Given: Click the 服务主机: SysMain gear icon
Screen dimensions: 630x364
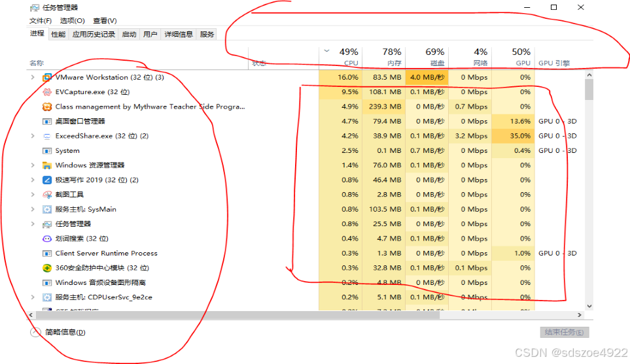Looking at the screenshot, I should (x=47, y=209).
